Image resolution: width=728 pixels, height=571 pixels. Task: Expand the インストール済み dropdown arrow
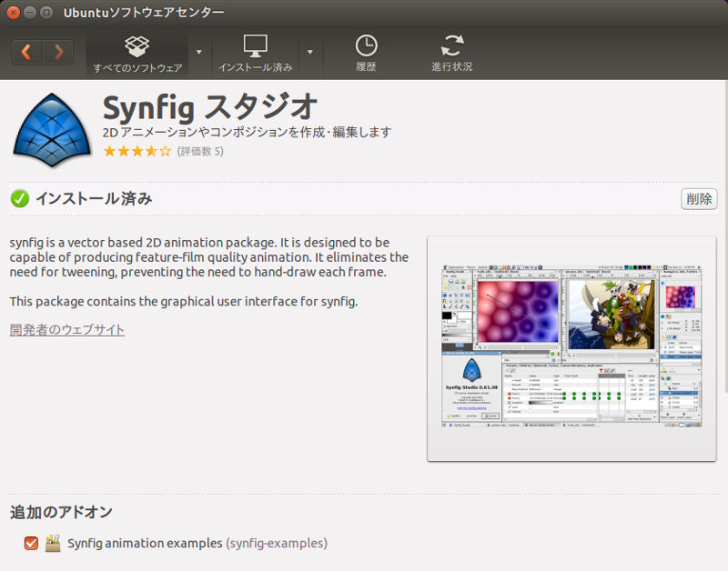click(x=309, y=53)
